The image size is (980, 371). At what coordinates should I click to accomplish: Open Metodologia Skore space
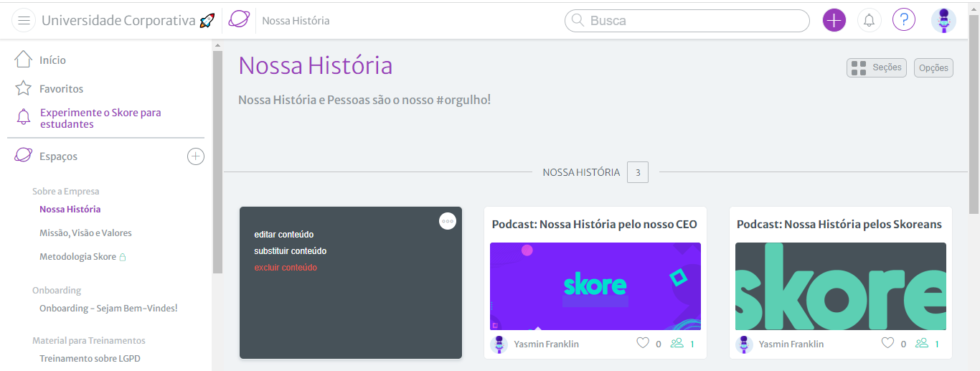77,257
